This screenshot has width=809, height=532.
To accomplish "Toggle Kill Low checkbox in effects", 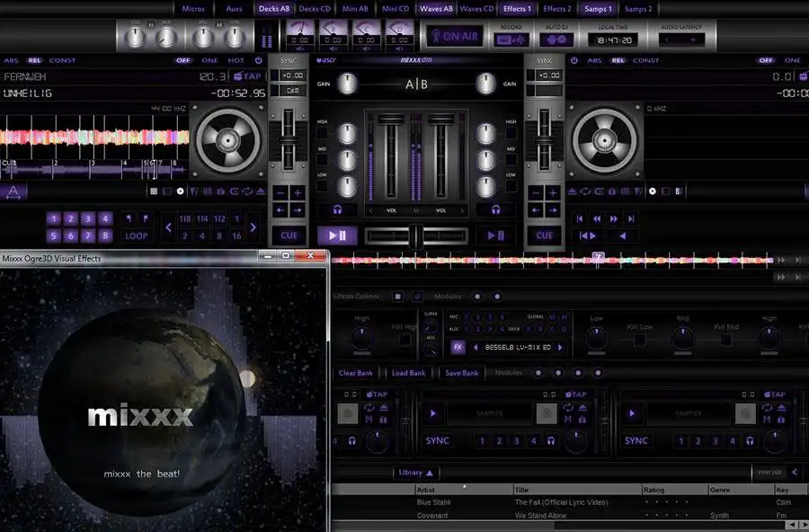I will click(x=640, y=341).
